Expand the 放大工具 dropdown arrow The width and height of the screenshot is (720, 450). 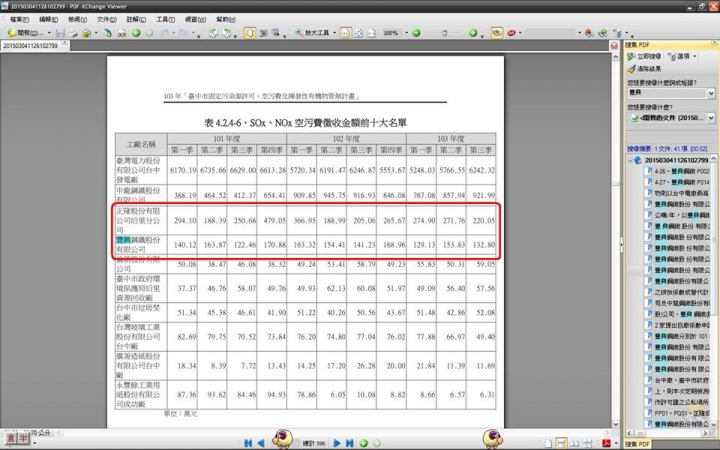334,33
